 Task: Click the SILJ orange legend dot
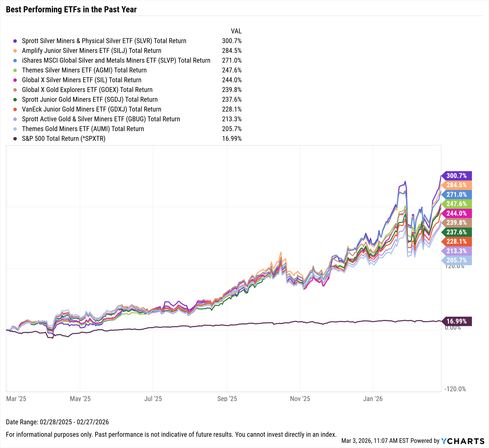point(15,51)
